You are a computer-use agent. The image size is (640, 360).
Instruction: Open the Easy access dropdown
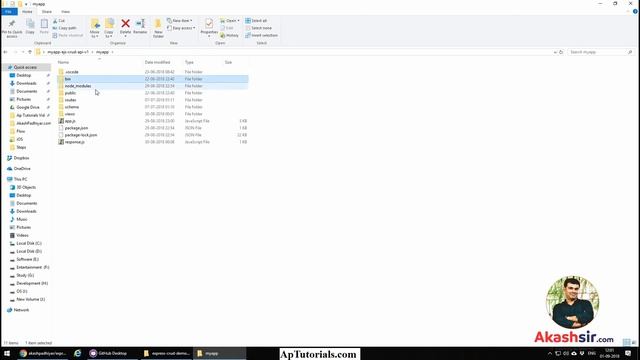click(181, 28)
